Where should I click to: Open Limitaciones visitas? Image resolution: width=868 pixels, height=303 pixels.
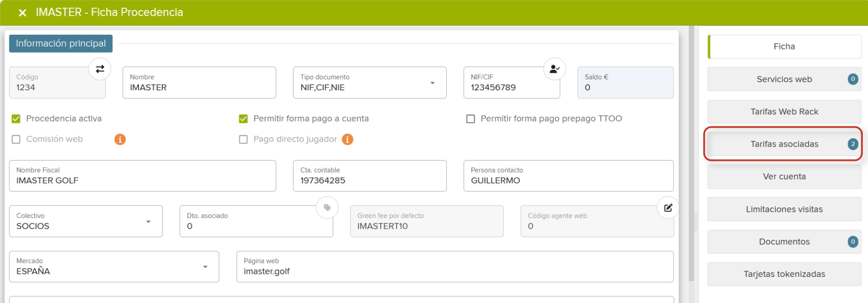click(x=784, y=209)
